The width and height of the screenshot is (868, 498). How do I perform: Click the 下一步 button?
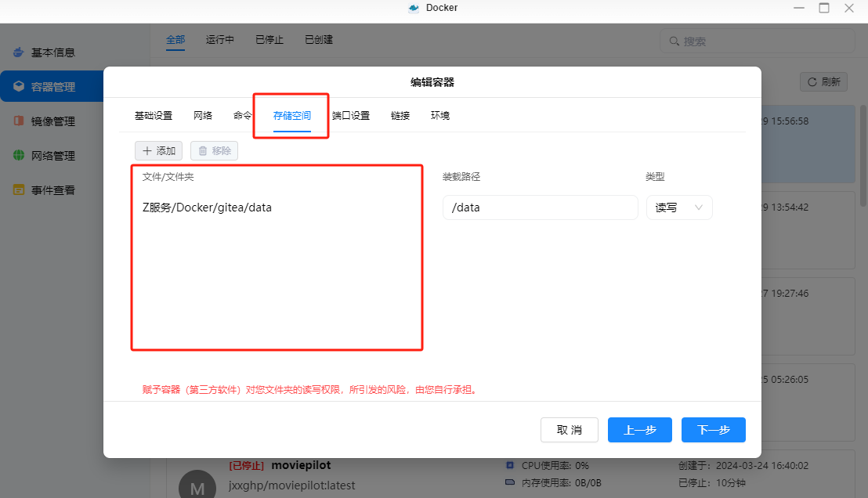click(x=713, y=430)
